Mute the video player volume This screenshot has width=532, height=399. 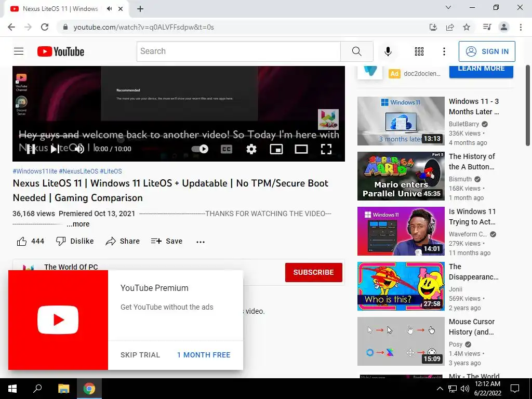[x=79, y=149]
